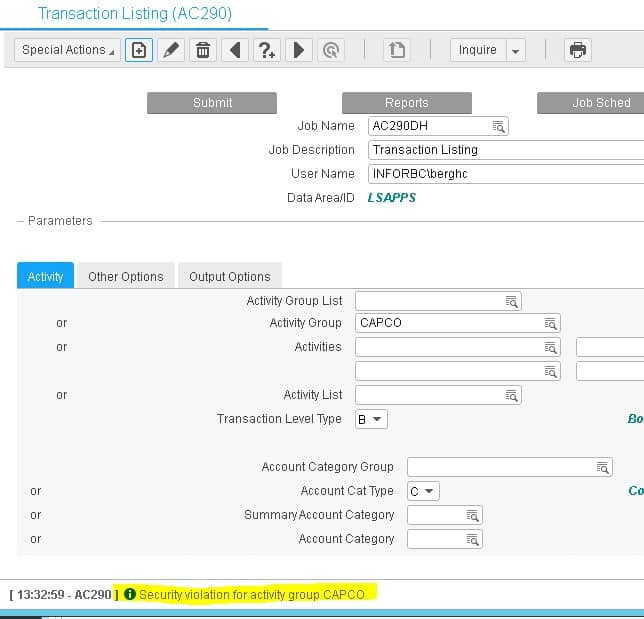Open the Job Name lookup icon

(x=498, y=127)
